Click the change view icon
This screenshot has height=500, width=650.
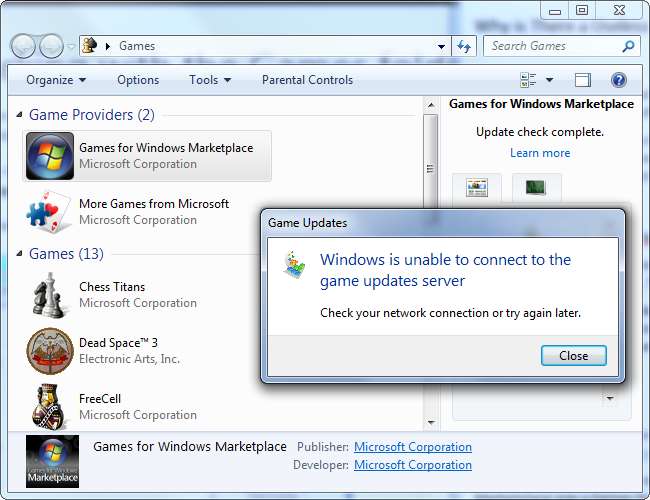click(528, 80)
